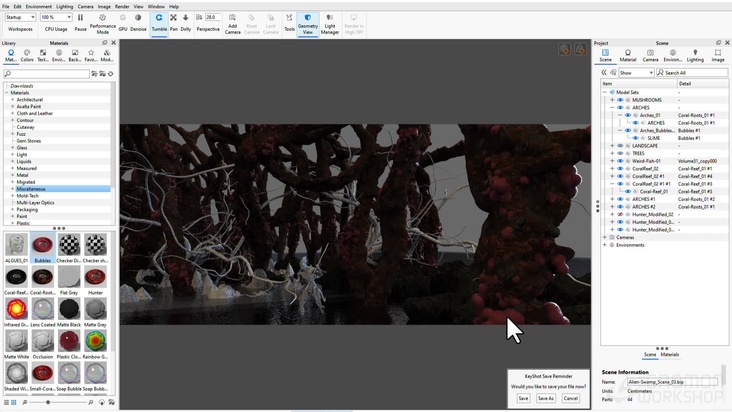Viewport: 732px width, 412px height.
Task: Open Textures tab in Library
Action: pos(43,56)
